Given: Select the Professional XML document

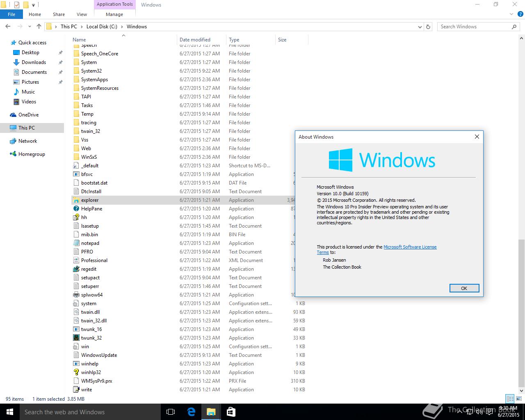Looking at the screenshot, I should click(x=94, y=260).
